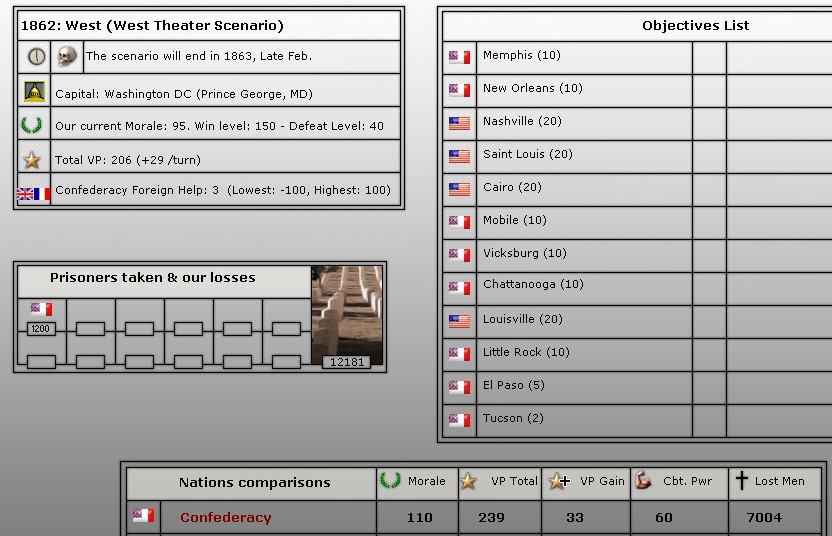The height and width of the screenshot is (536, 832).
Task: Click the flexed arm Cbt. Pwr icon
Action: 643,481
